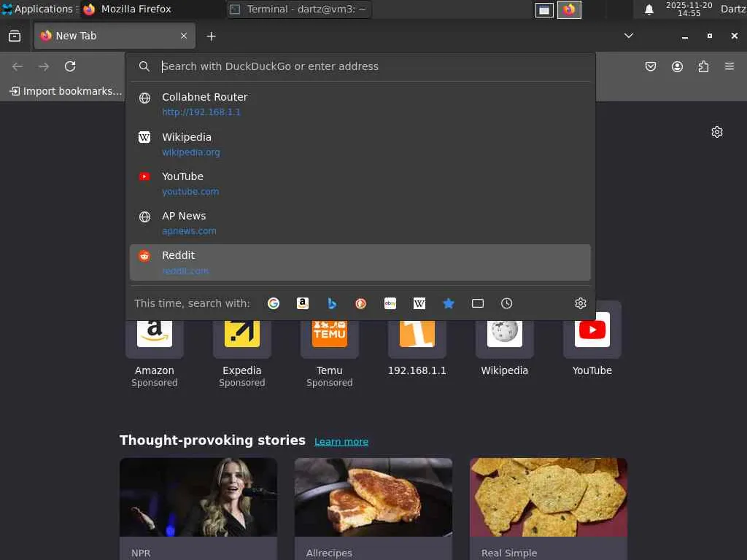747x560 pixels.
Task: Search history using clock icon
Action: pyautogui.click(x=506, y=303)
